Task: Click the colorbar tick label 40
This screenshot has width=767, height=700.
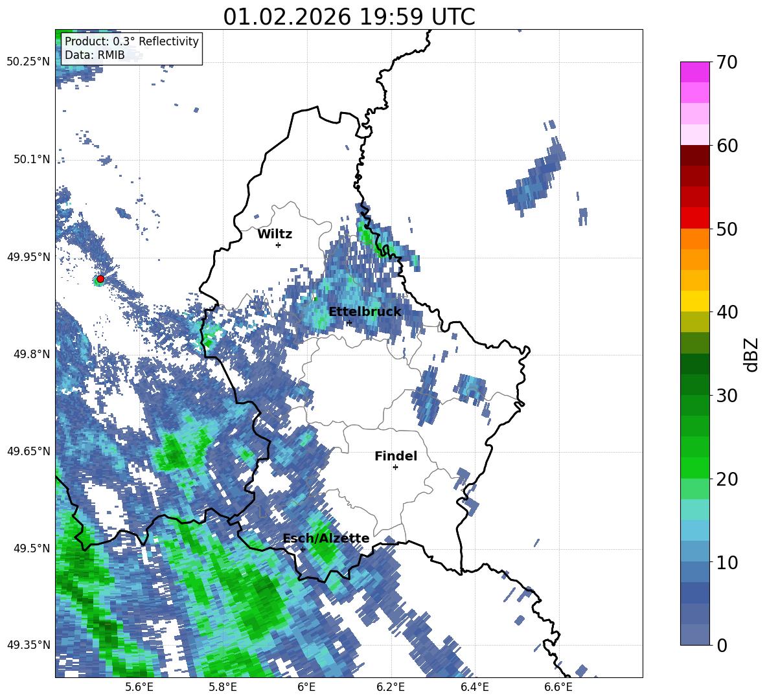Action: point(727,312)
